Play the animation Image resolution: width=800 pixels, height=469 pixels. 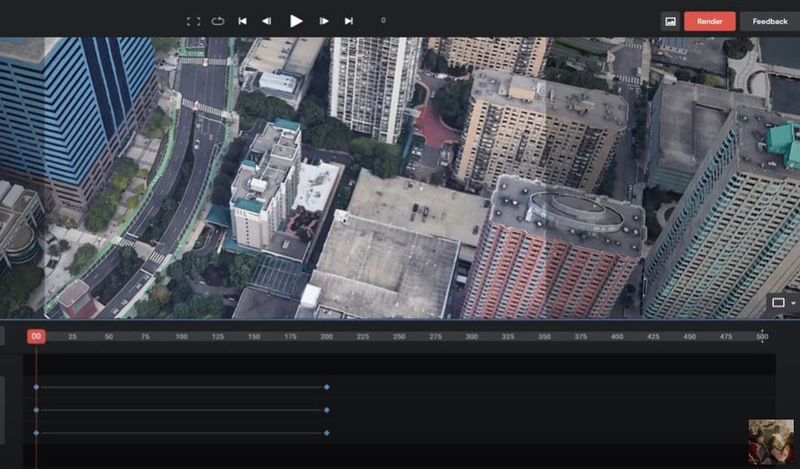point(296,21)
